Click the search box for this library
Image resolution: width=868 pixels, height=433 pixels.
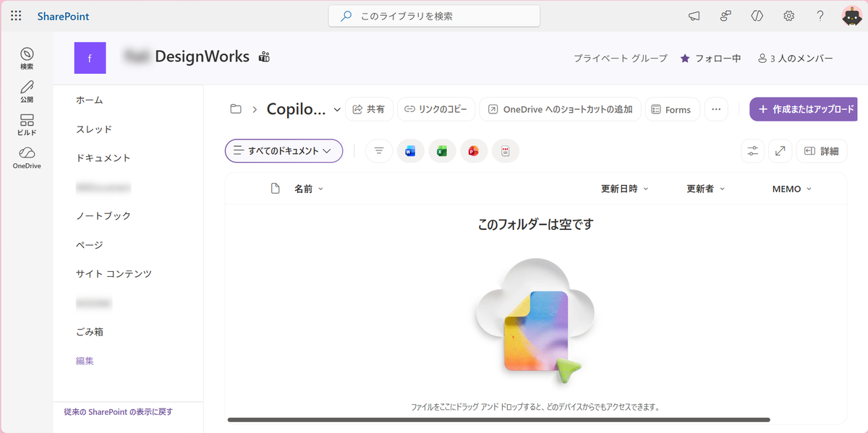pyautogui.click(x=434, y=16)
